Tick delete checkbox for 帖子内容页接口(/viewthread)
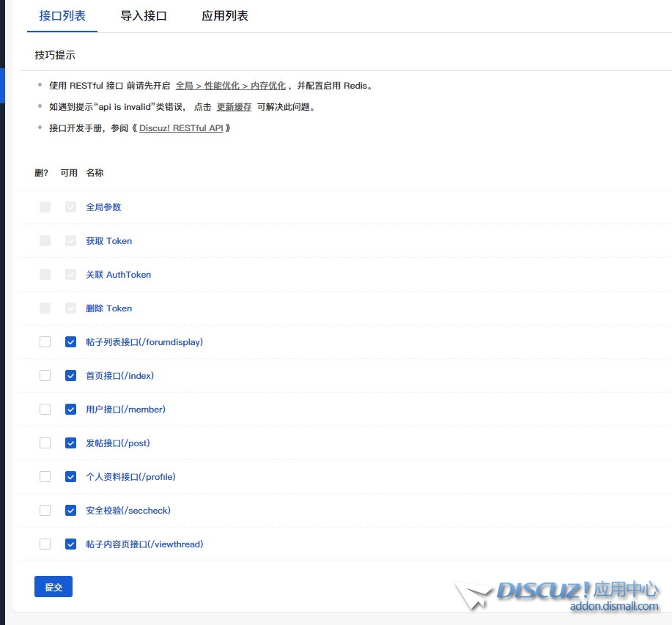 point(45,544)
